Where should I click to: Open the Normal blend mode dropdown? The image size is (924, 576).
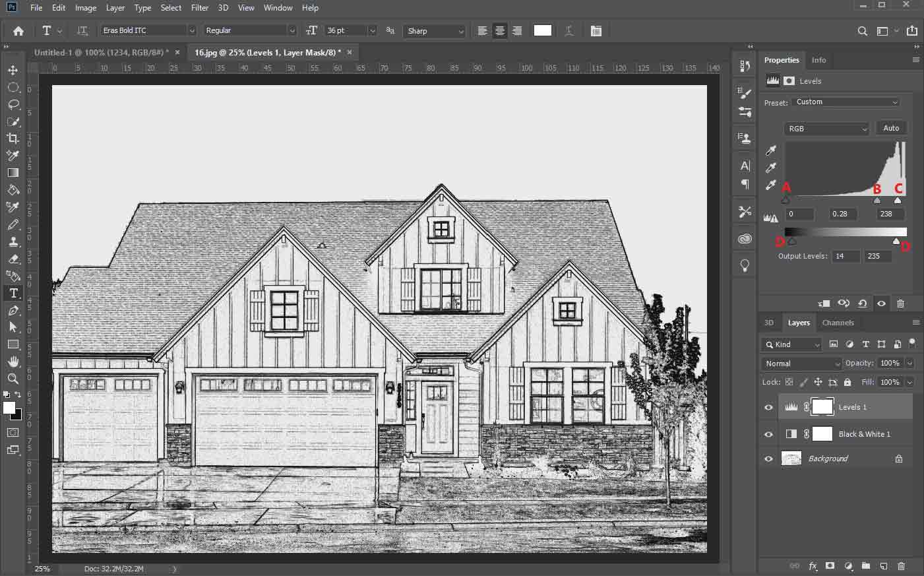tap(800, 364)
